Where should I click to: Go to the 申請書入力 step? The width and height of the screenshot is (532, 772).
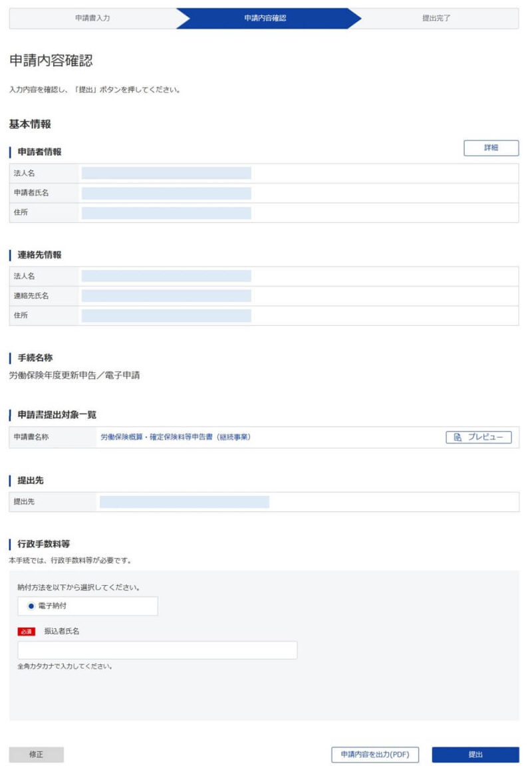coord(92,18)
